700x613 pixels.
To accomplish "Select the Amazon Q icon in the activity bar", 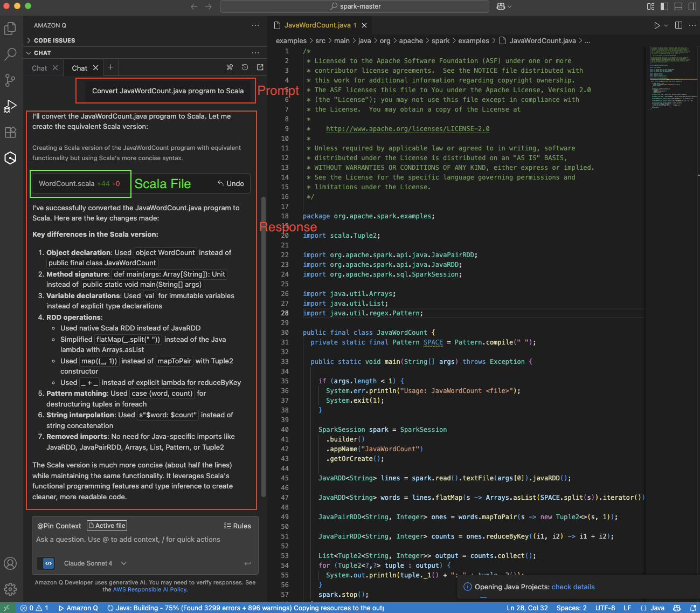I will [x=11, y=158].
